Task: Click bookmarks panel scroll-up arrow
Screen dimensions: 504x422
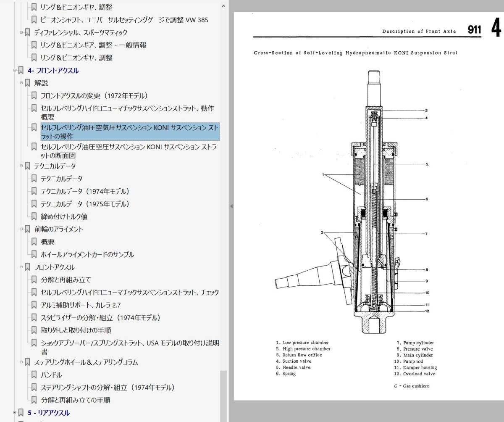Action: (x=223, y=6)
